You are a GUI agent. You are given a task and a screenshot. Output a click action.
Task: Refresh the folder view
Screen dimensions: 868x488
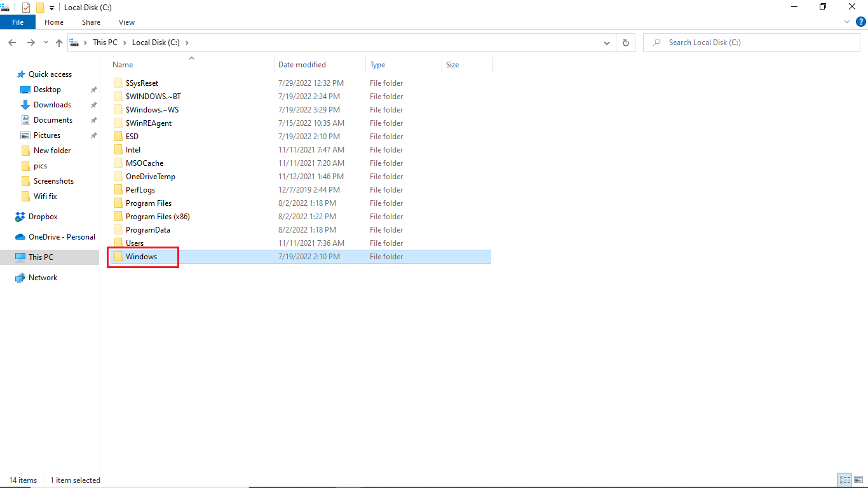coord(626,43)
